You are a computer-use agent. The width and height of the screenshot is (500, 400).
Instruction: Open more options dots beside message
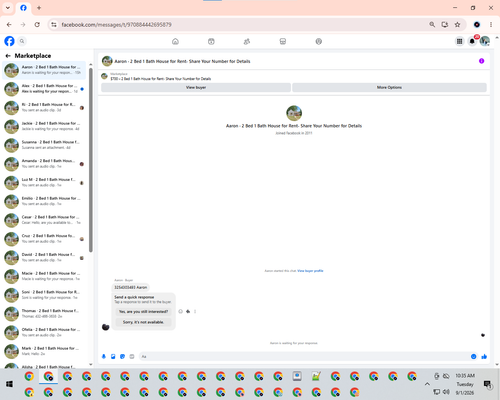195,311
